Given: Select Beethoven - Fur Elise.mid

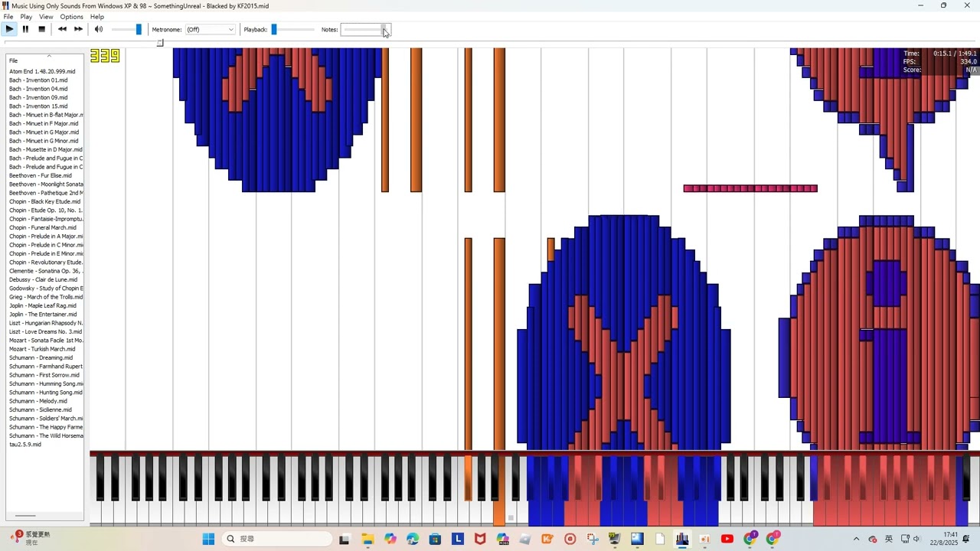Looking at the screenshot, I should 41,175.
